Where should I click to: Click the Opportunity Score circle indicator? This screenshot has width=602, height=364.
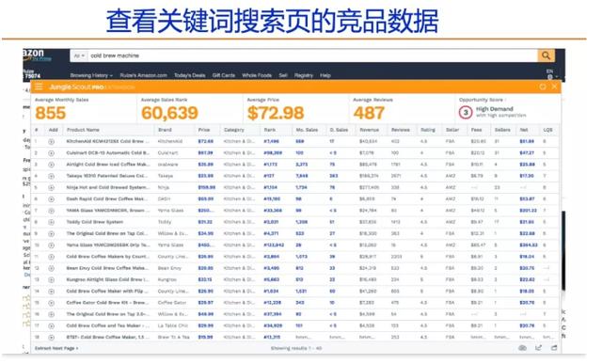(466, 113)
